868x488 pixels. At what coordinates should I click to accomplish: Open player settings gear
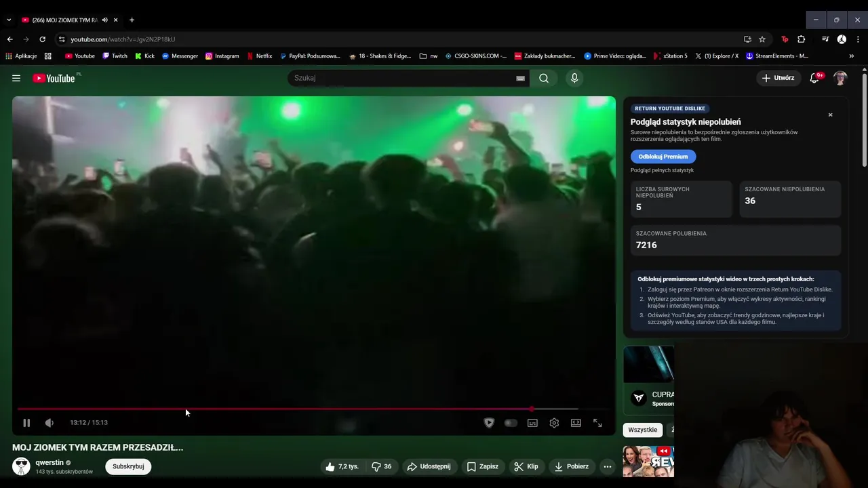click(554, 423)
